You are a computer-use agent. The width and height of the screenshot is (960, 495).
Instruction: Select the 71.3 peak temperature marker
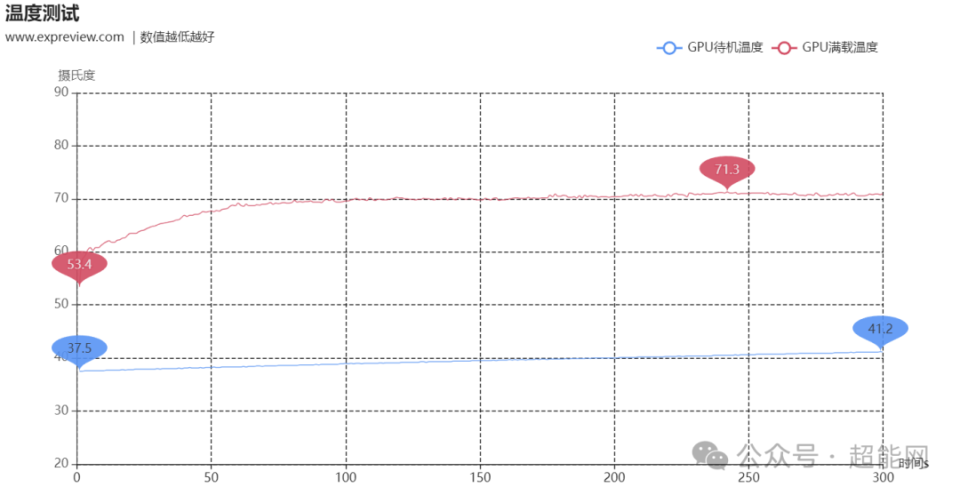click(727, 170)
